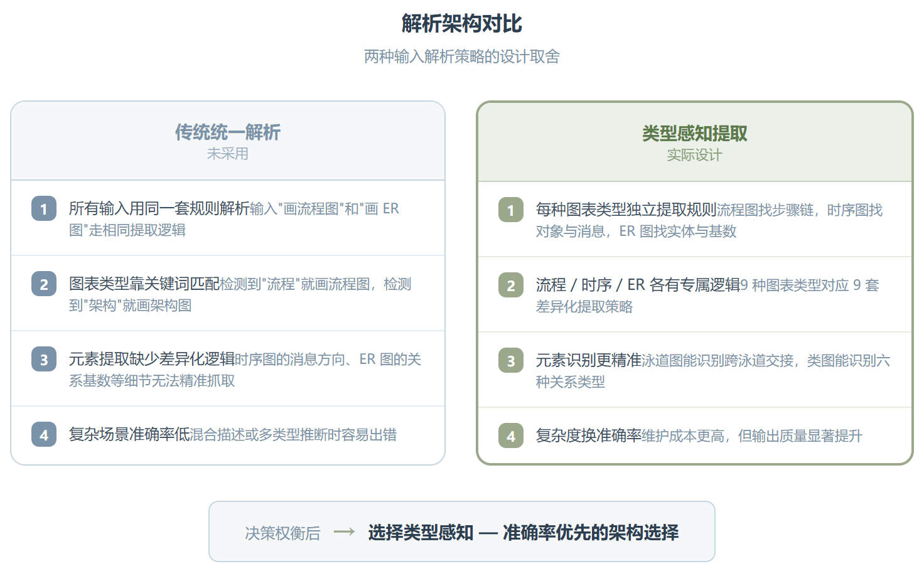This screenshot has width=924, height=571.
Task: Click the text 元素识别更精准
Action: [x=589, y=360]
